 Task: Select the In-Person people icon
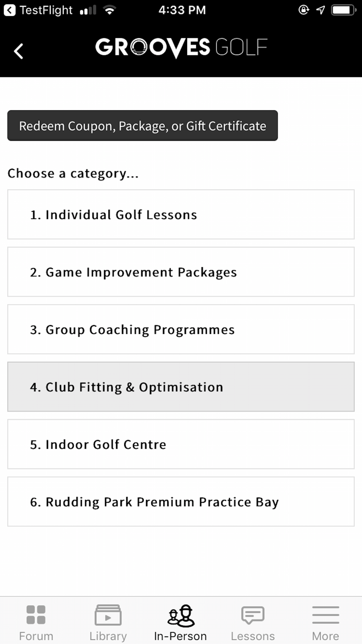point(181,615)
